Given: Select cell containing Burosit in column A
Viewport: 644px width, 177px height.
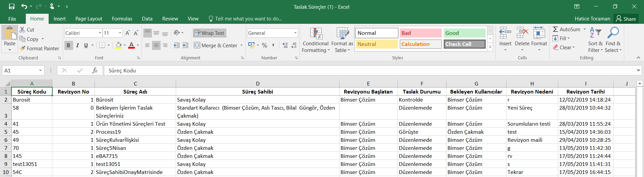Looking at the screenshot, I should click(32, 100).
